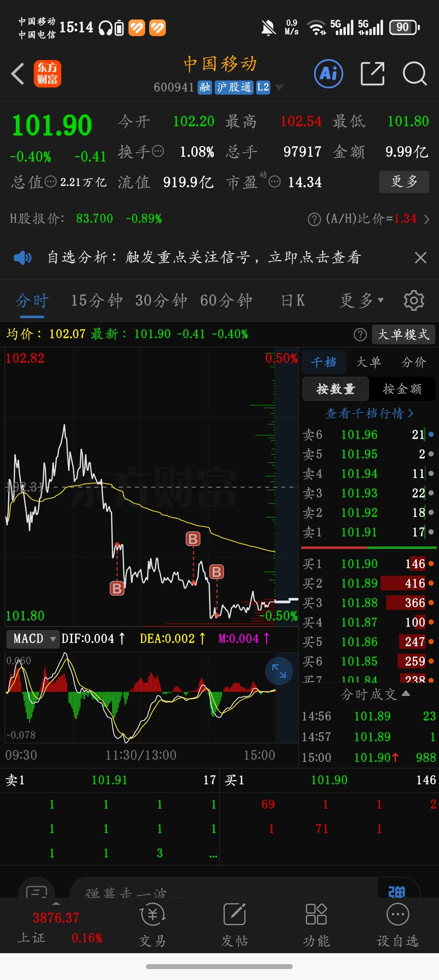Switch to 日K chart tab

tap(293, 301)
